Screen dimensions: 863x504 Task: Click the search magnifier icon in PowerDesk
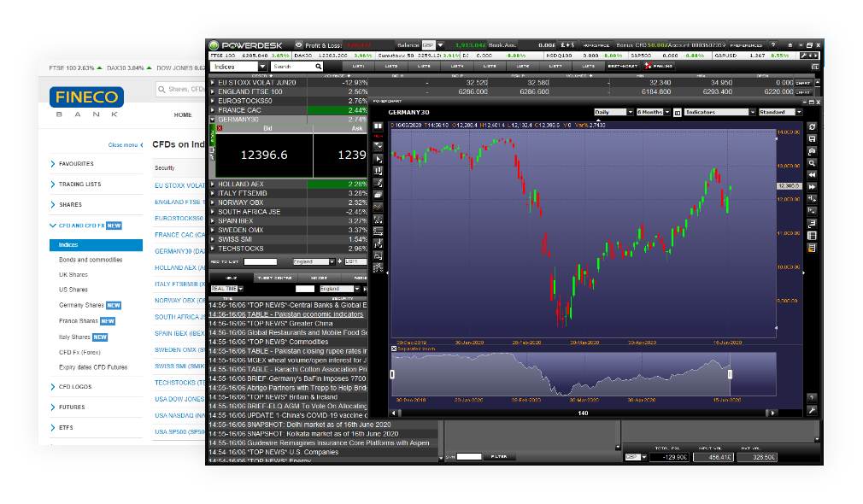pyautogui.click(x=319, y=67)
